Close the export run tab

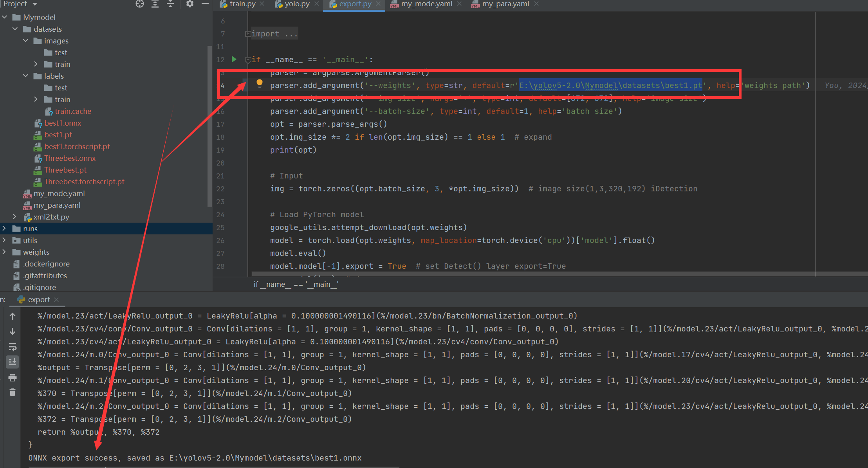coord(56,300)
